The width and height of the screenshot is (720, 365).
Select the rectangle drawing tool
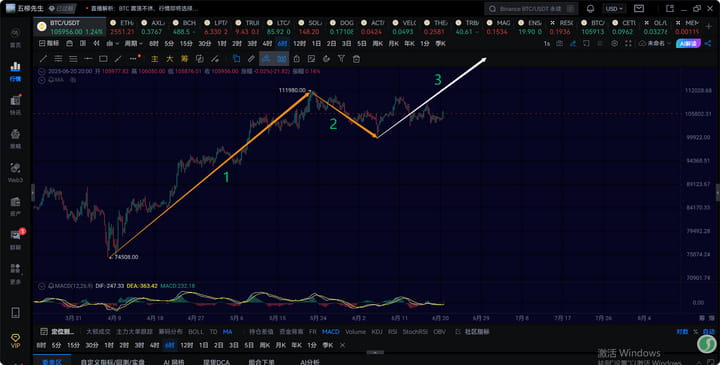tap(103, 59)
